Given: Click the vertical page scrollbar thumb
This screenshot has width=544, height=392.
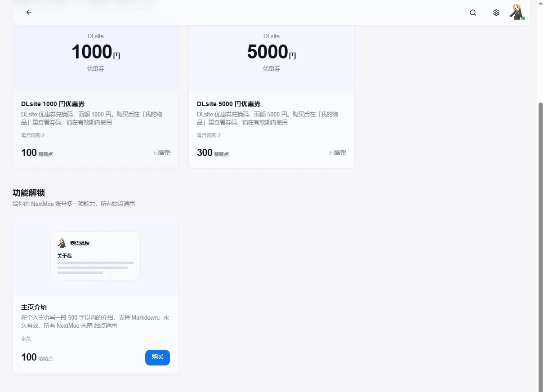Looking at the screenshot, I should point(540,243).
